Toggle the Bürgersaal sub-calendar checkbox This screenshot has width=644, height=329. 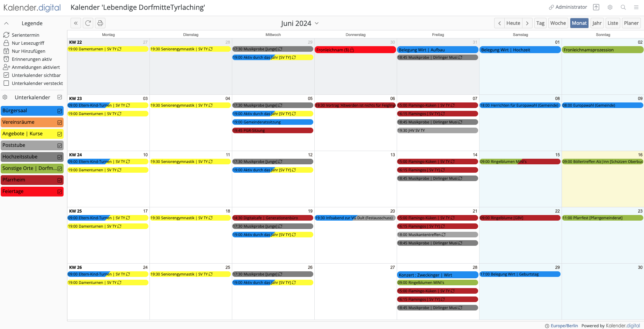click(60, 111)
